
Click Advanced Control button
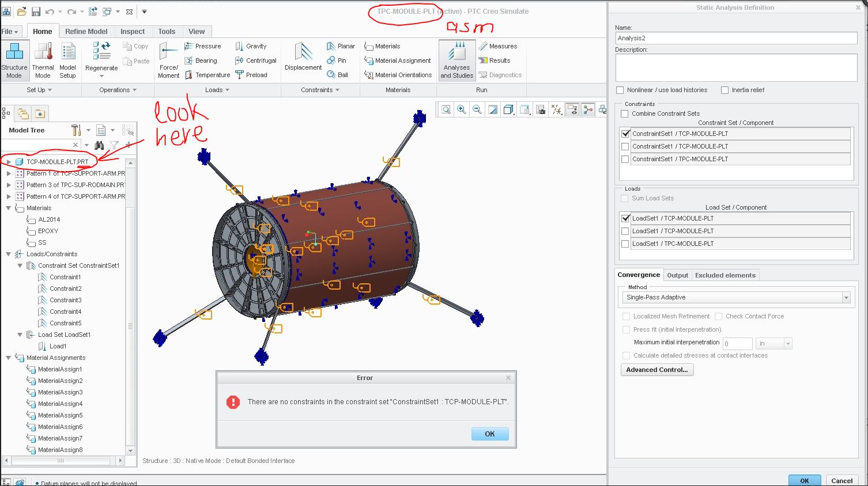(x=657, y=370)
